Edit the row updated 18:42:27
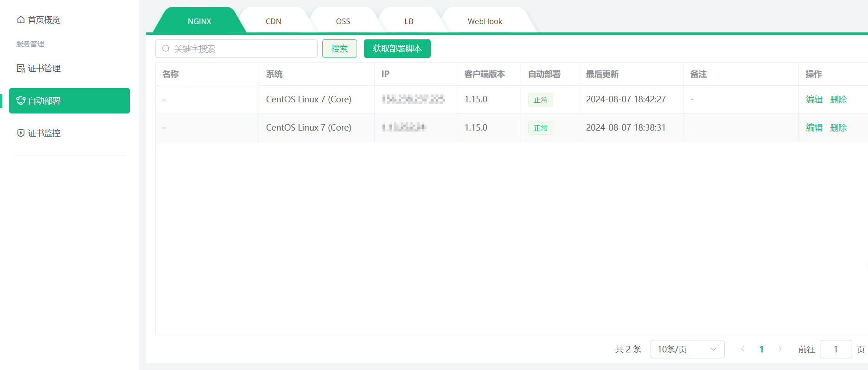868x370 pixels. [x=814, y=100]
